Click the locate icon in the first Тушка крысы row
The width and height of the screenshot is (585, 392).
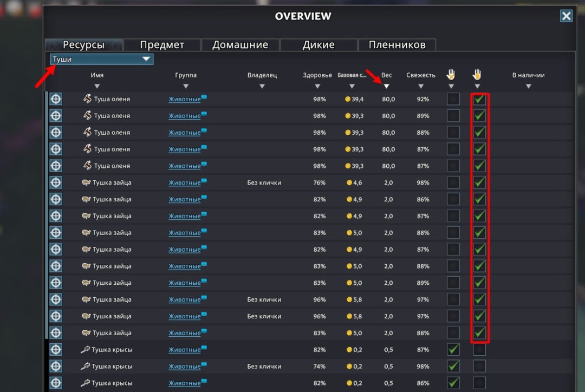point(56,350)
